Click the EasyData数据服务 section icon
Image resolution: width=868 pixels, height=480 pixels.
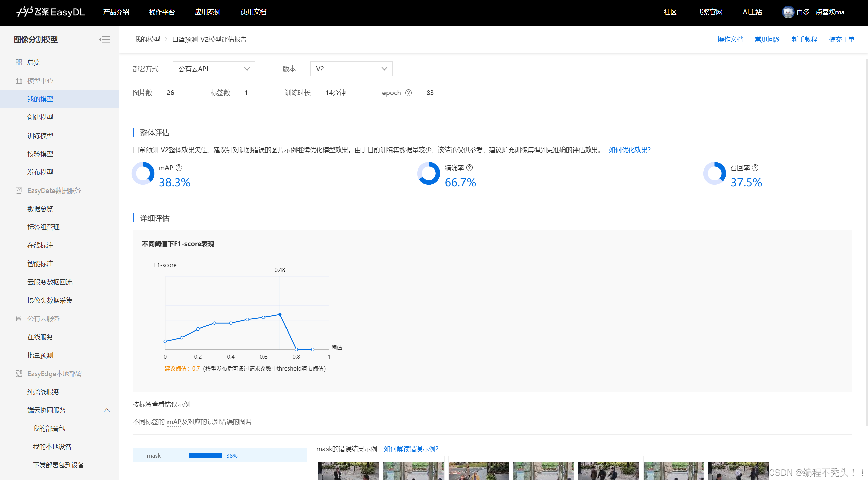tap(19, 190)
